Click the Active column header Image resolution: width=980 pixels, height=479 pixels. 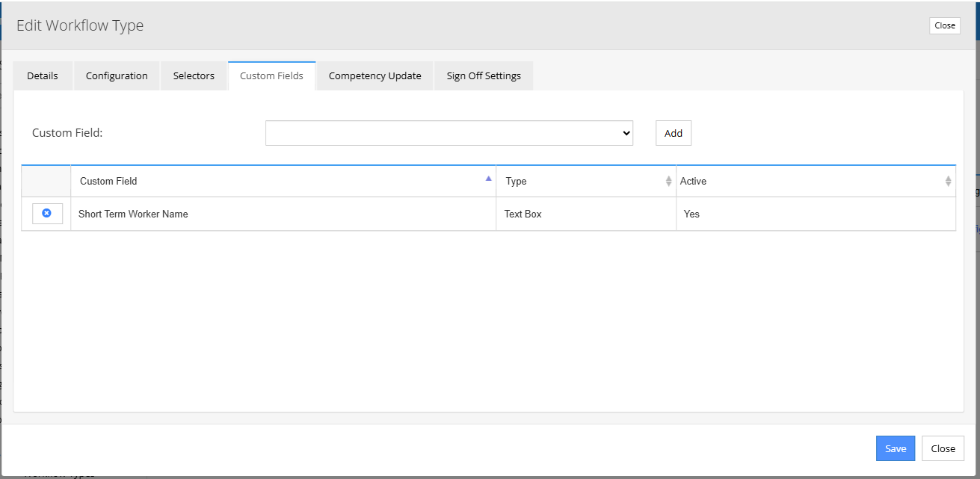click(816, 182)
